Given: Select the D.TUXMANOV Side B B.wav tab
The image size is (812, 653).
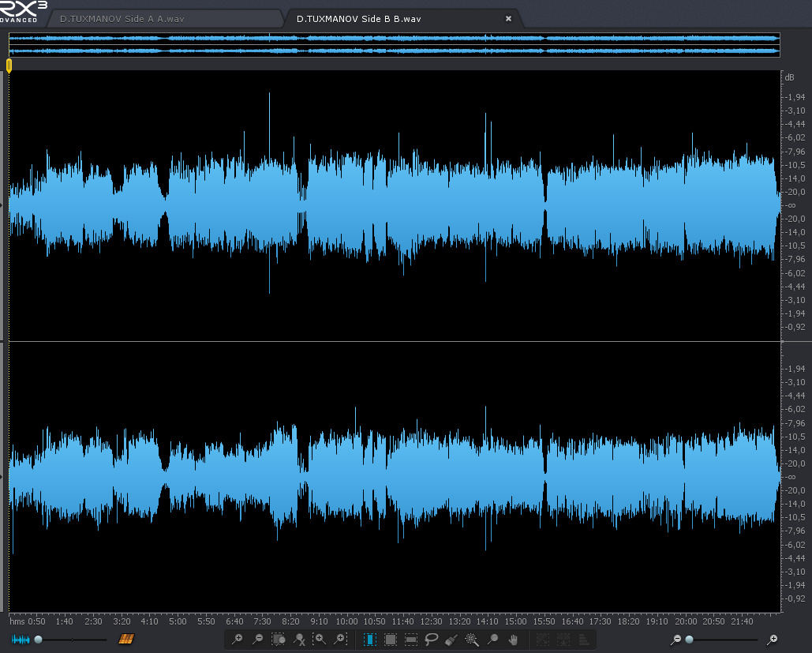Looking at the screenshot, I should tap(359, 18).
